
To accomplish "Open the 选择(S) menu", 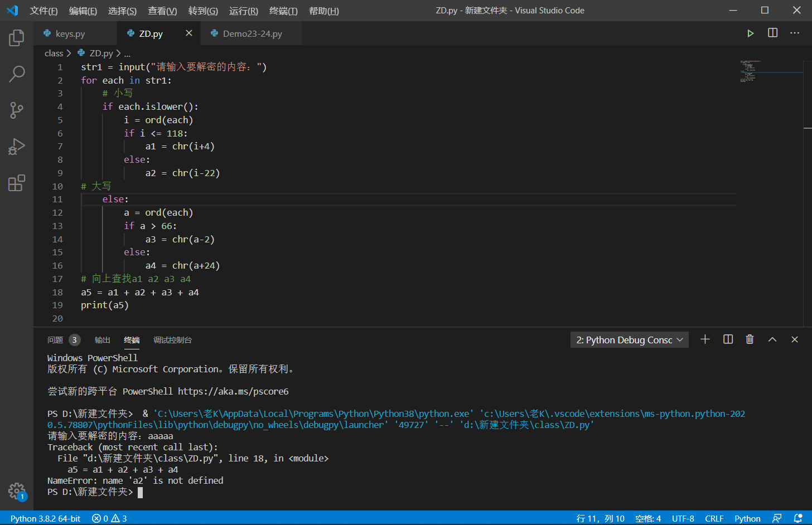I will 122,11.
